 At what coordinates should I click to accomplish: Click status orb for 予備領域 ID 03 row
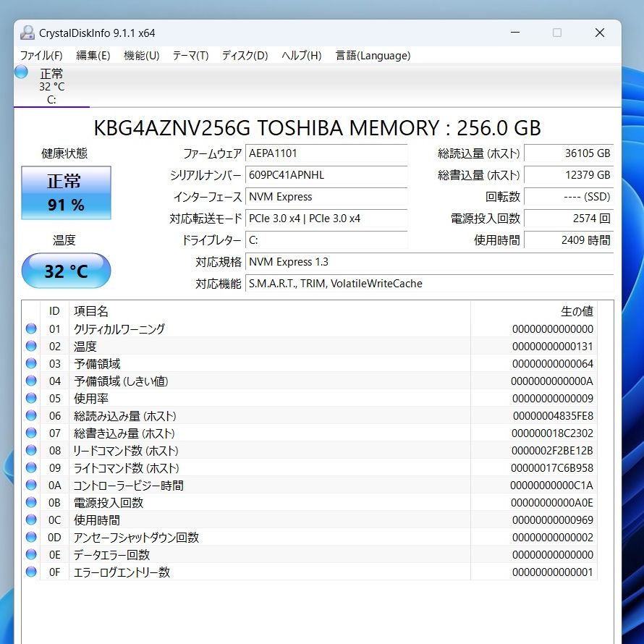click(x=31, y=363)
